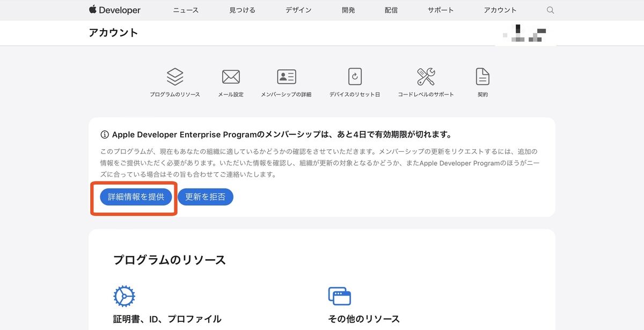Open the 配信 menu

coord(391,10)
